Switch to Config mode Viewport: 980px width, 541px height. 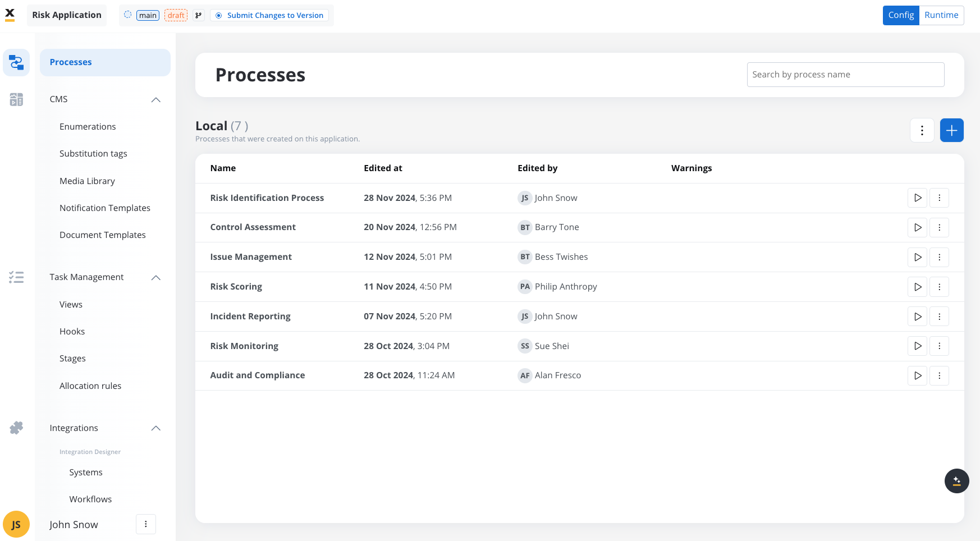pos(901,15)
